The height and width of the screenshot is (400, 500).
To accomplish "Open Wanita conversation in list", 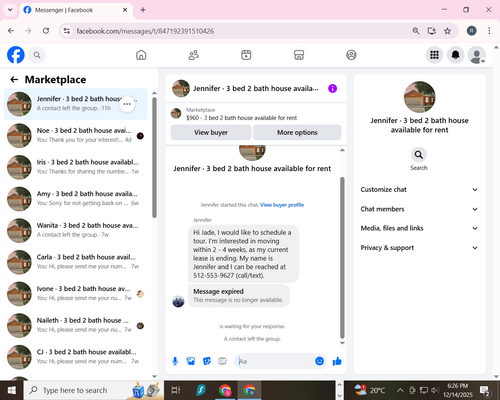I will [75, 230].
